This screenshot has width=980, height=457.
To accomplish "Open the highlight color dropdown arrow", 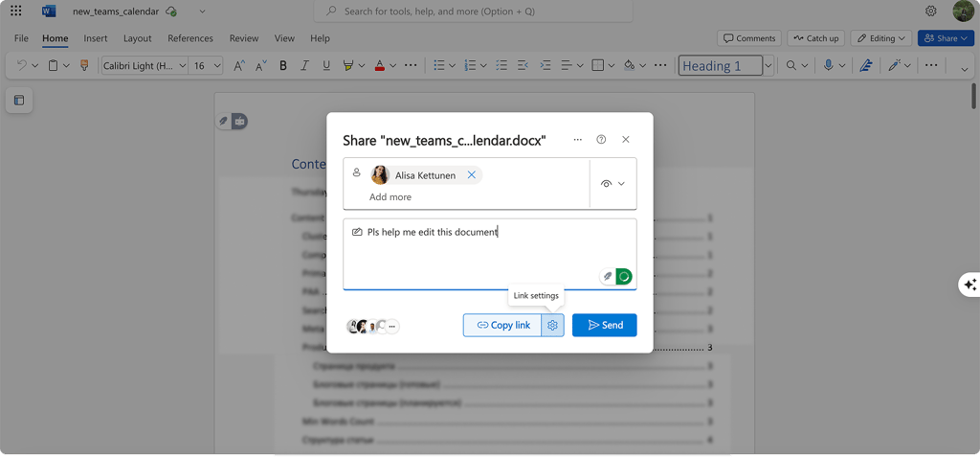I will point(361,65).
